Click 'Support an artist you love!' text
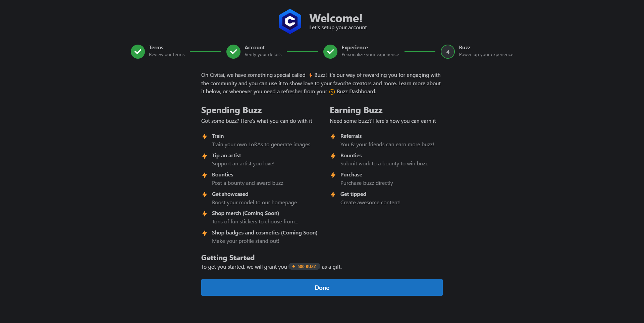Image resolution: width=644 pixels, height=323 pixels. point(243,164)
